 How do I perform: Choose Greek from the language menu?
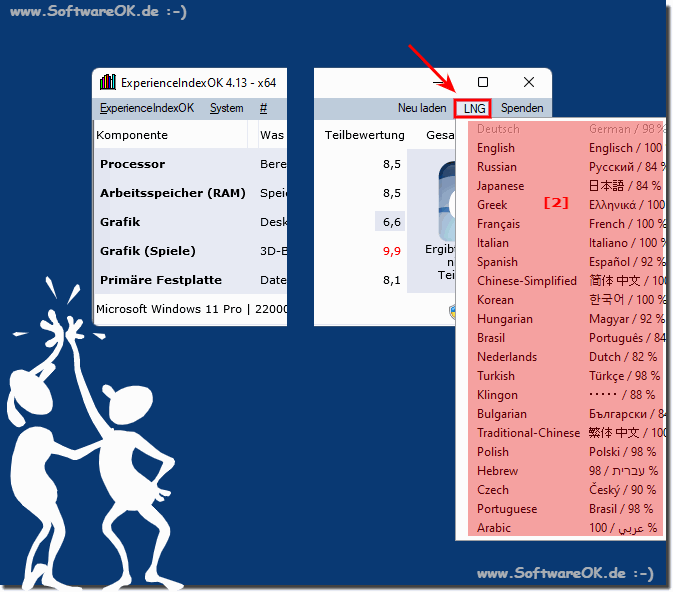pos(567,205)
